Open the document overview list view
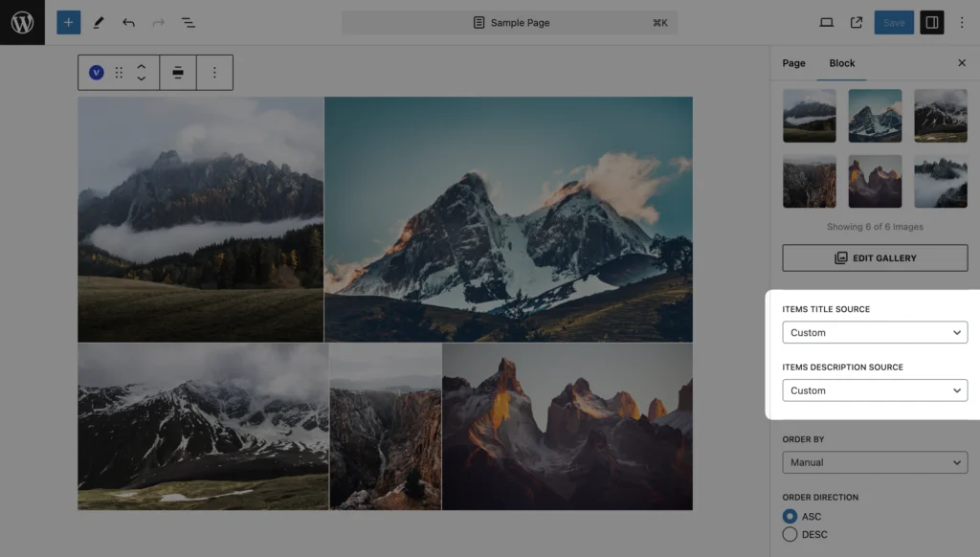Viewport: 980px width, 557px height. coord(189,23)
